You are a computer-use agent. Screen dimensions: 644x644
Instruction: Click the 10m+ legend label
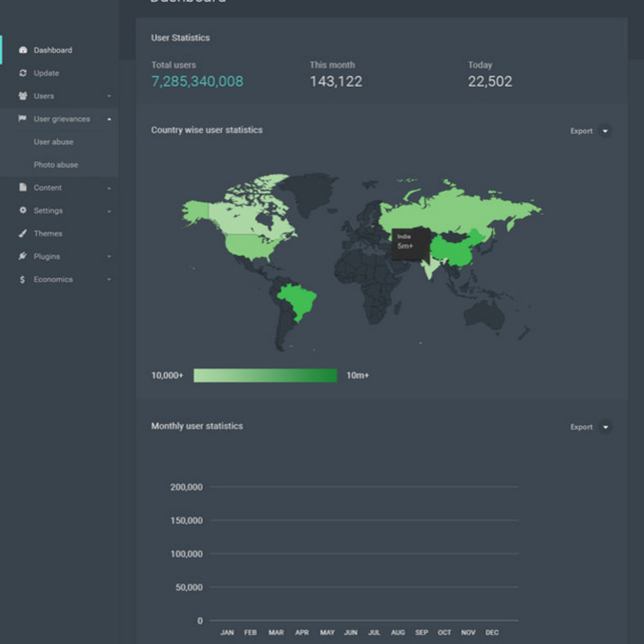357,376
